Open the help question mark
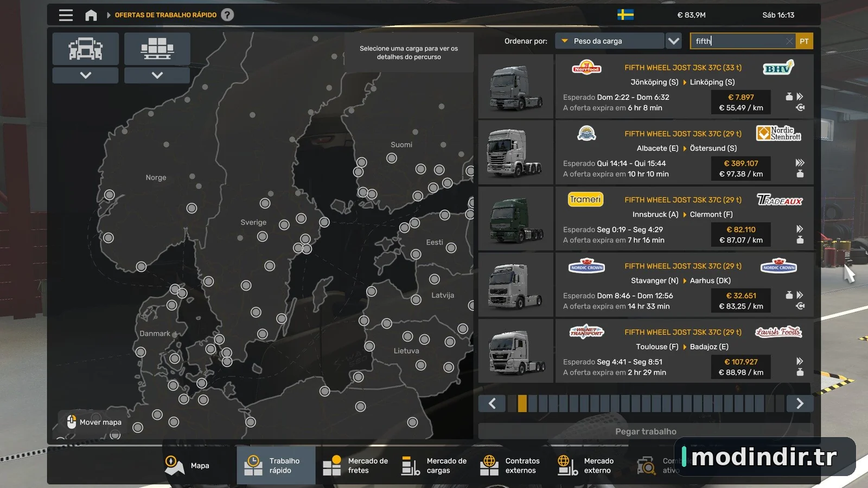Image resolution: width=868 pixels, height=488 pixels. pyautogui.click(x=228, y=15)
